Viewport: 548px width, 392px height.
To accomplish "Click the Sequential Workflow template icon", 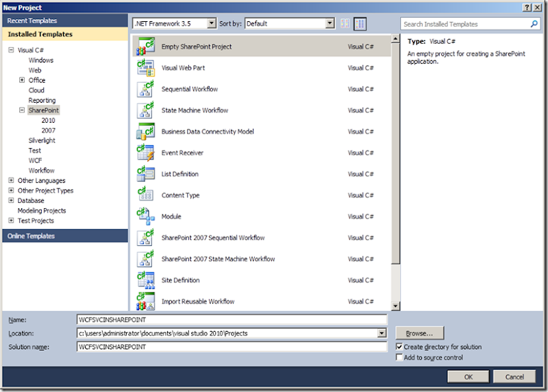I will point(145,89).
